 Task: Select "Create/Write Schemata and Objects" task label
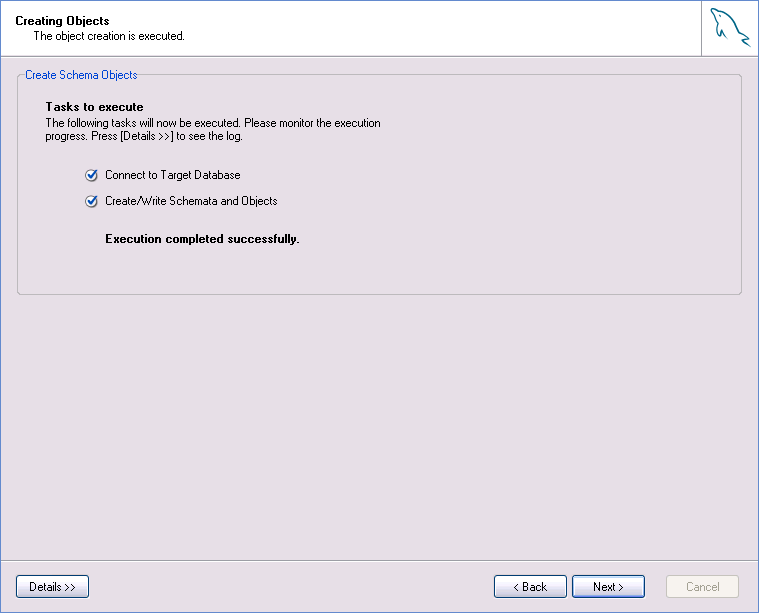pos(191,201)
